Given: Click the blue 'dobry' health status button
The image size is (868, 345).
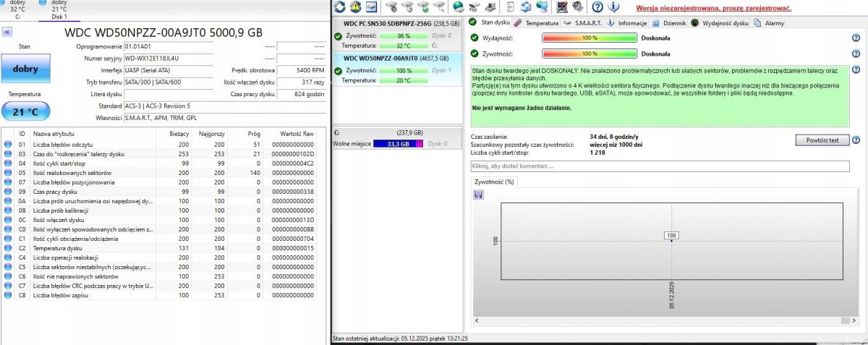Looking at the screenshot, I should coord(24,69).
